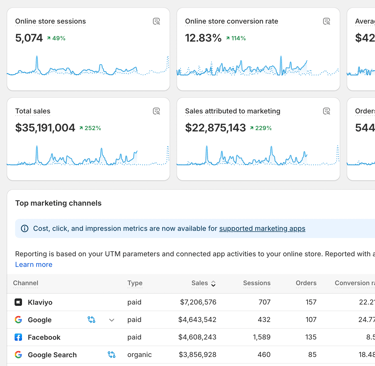375x366 pixels.
Task: Follow the Learn more link
Action: click(34, 265)
